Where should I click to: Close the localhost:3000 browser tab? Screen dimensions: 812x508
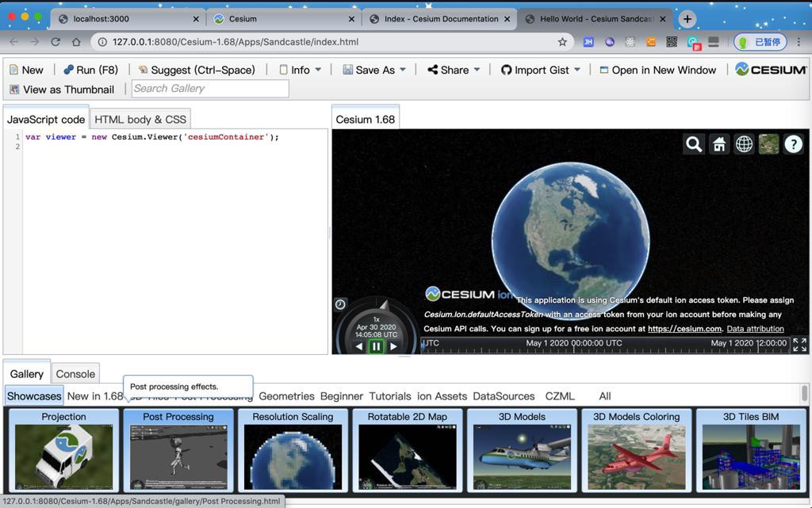click(x=196, y=19)
